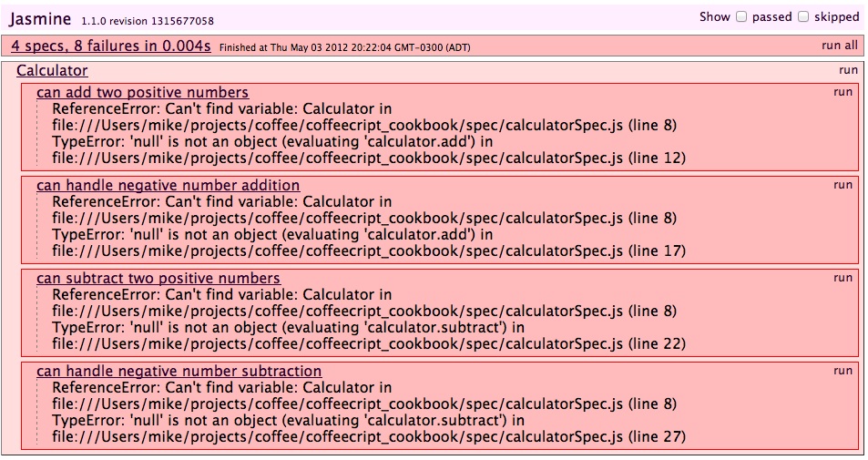Click the '4 specs, 8 failures' summary link
The width and height of the screenshot is (868, 460).
(x=110, y=46)
